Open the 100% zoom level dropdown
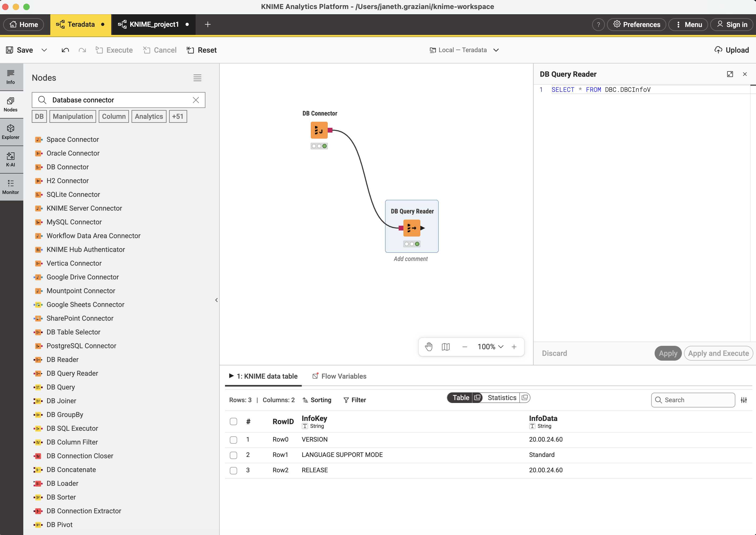Screen dimensions: 756x535 pyautogui.click(x=491, y=347)
